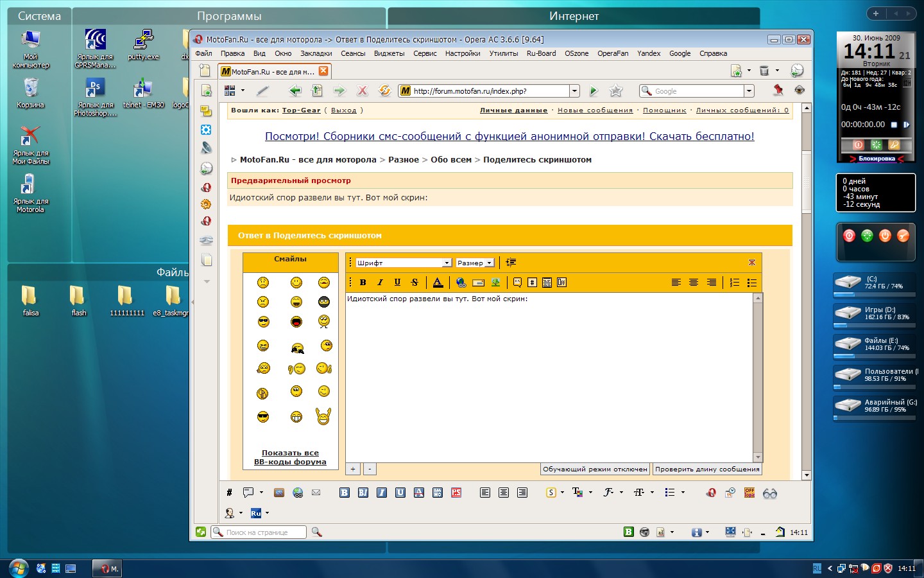
Task: Toggle the Блокировка lock on the widget
Action: (877, 159)
